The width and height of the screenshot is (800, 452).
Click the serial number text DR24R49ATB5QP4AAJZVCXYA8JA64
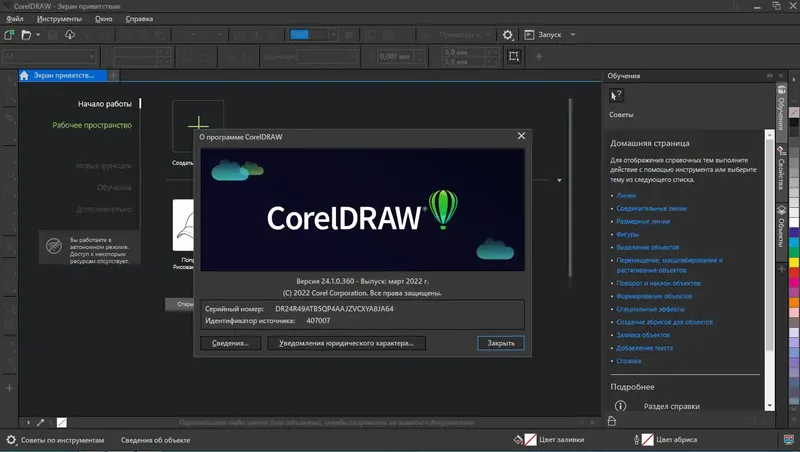pyautogui.click(x=334, y=309)
